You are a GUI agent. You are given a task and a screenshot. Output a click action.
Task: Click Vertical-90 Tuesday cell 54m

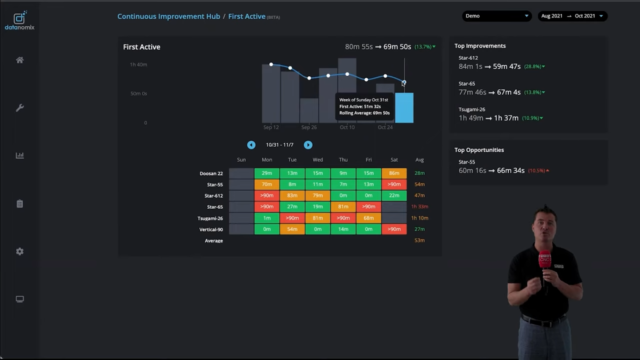click(292, 229)
